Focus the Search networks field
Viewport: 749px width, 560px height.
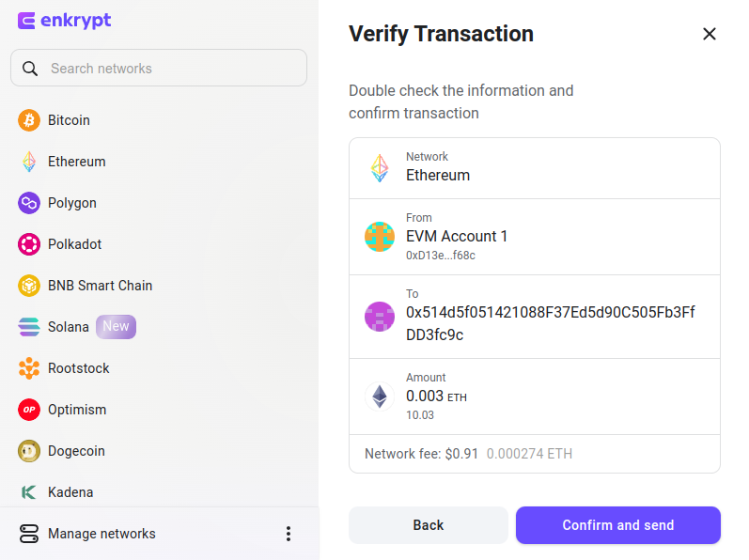159,68
